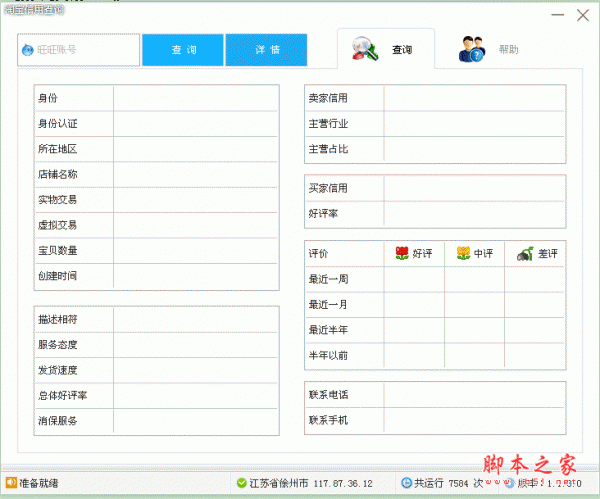Click the 差评 column header text
The image size is (600, 499).
tap(548, 253)
